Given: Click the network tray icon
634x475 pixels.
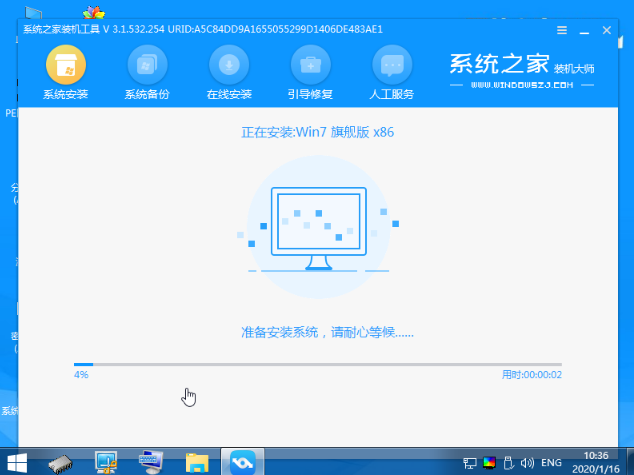Looking at the screenshot, I should (470, 463).
